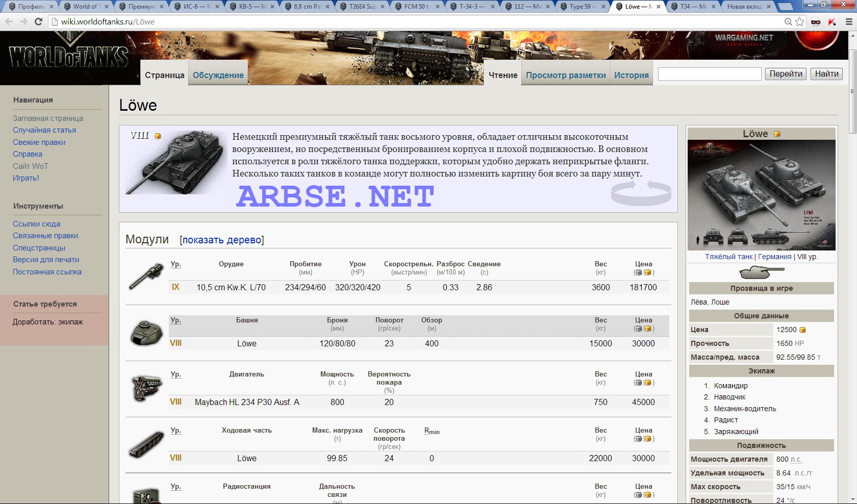Click the turret module icon
857x504 pixels.
pyautogui.click(x=146, y=333)
